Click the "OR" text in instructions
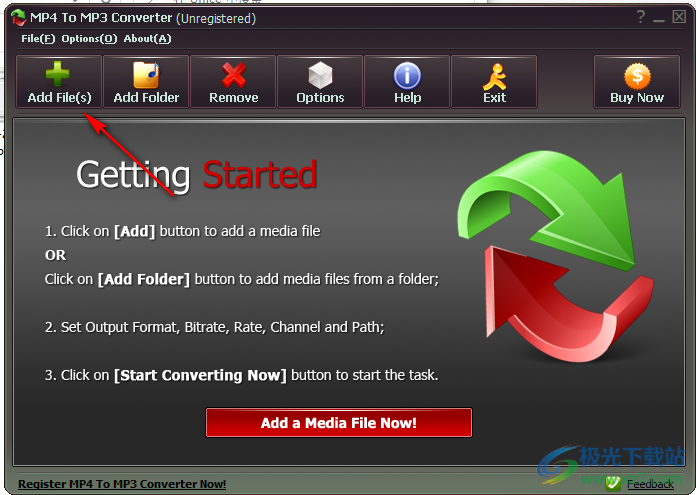This screenshot has width=696, height=495. (x=55, y=255)
